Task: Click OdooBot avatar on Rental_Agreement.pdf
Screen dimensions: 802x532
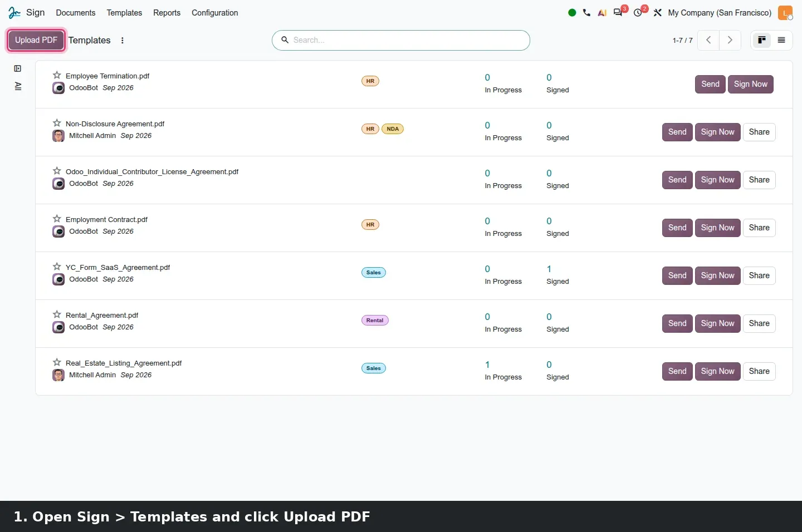Action: (x=58, y=327)
